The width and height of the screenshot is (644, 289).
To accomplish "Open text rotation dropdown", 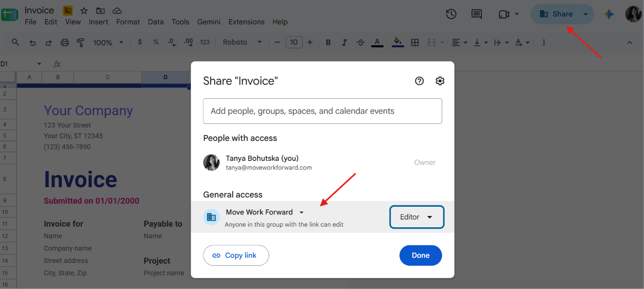I will [x=521, y=43].
